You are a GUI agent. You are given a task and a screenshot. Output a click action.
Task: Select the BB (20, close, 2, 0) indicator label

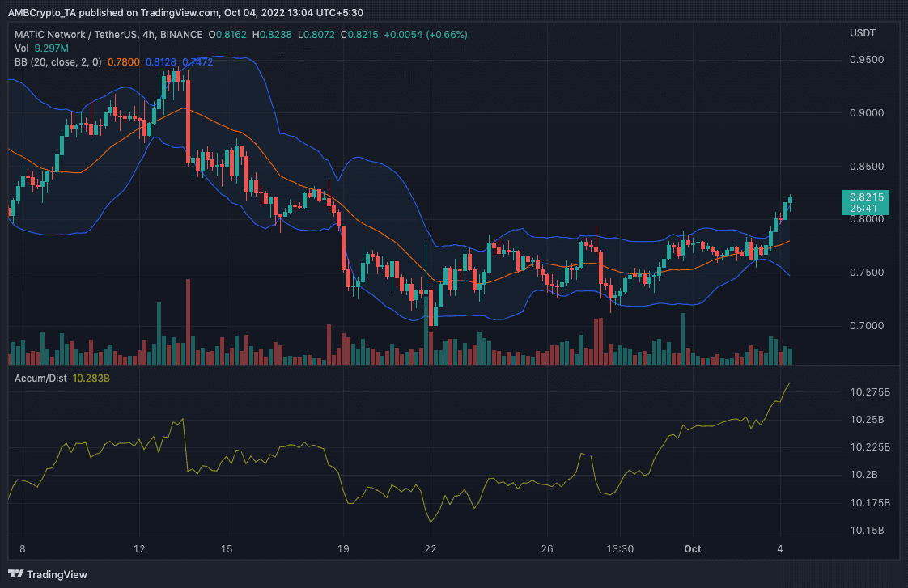point(61,61)
